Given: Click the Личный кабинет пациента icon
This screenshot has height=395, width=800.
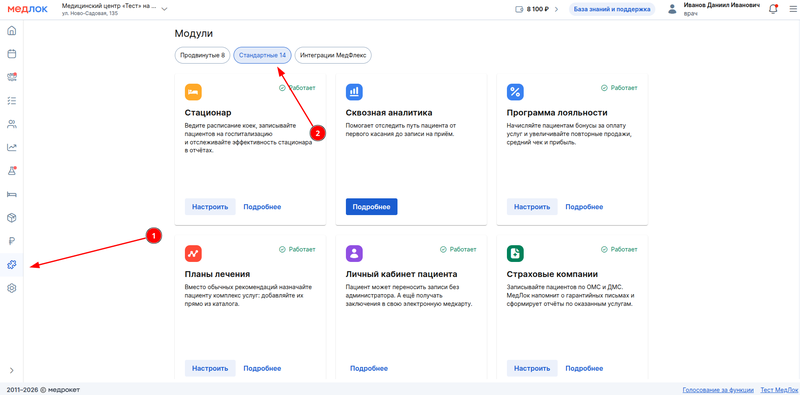Looking at the screenshot, I should 354,253.
